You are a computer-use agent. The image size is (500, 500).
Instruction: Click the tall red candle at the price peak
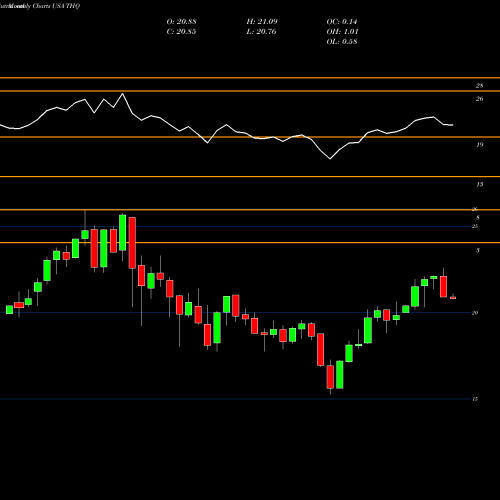pos(132,243)
